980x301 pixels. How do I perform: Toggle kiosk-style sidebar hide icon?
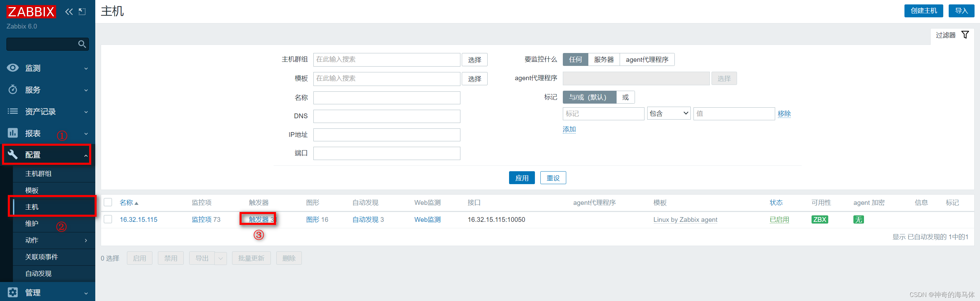point(82,12)
